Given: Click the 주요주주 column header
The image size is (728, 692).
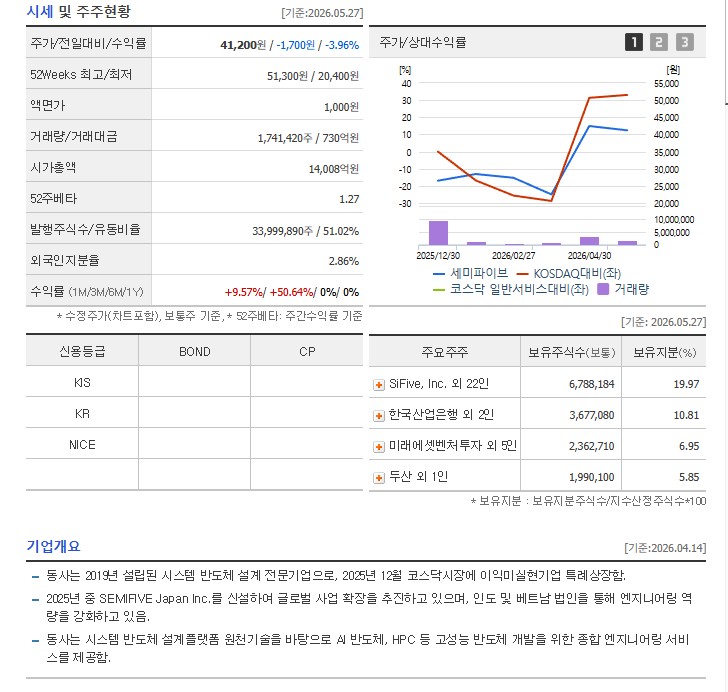Looking at the screenshot, I should [x=444, y=352].
